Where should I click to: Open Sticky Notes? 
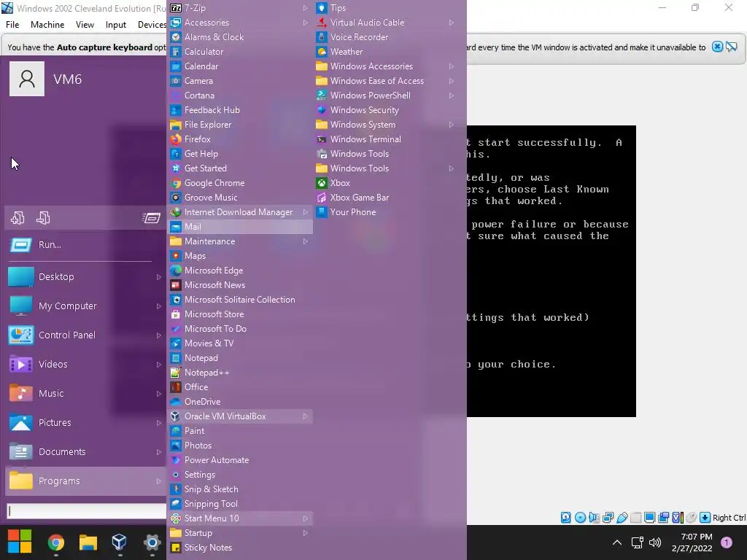(239, 547)
